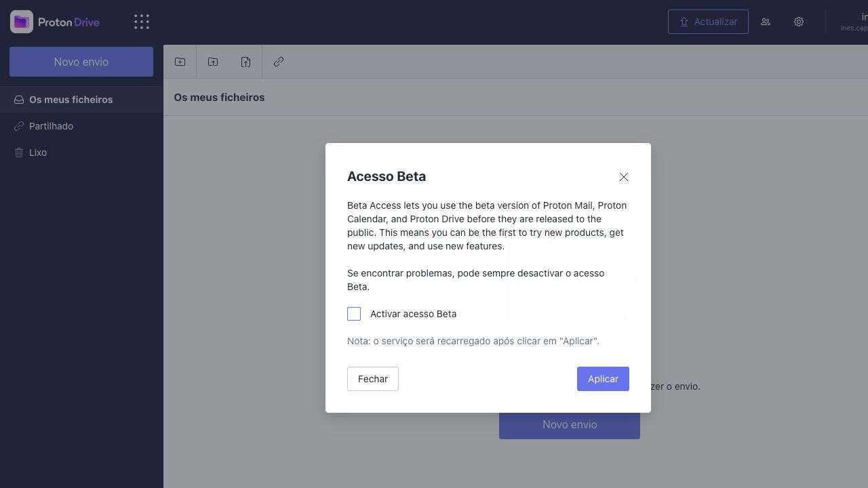Close the Acesso Beta dialog with X
868x488 pixels.
624,177
